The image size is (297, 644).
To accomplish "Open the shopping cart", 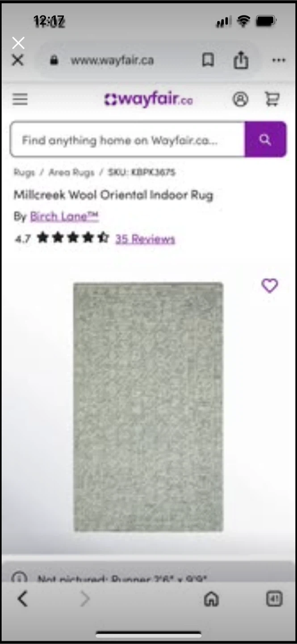I will tap(272, 99).
